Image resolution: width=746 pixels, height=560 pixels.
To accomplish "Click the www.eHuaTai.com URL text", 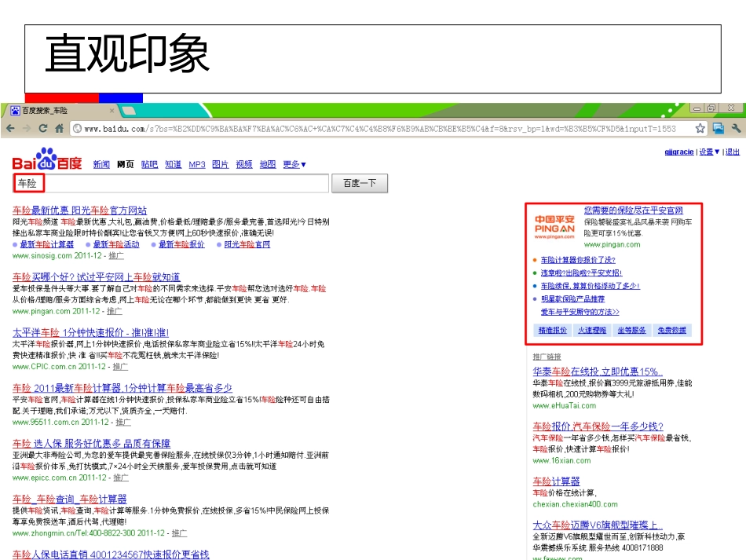I will (x=565, y=406).
